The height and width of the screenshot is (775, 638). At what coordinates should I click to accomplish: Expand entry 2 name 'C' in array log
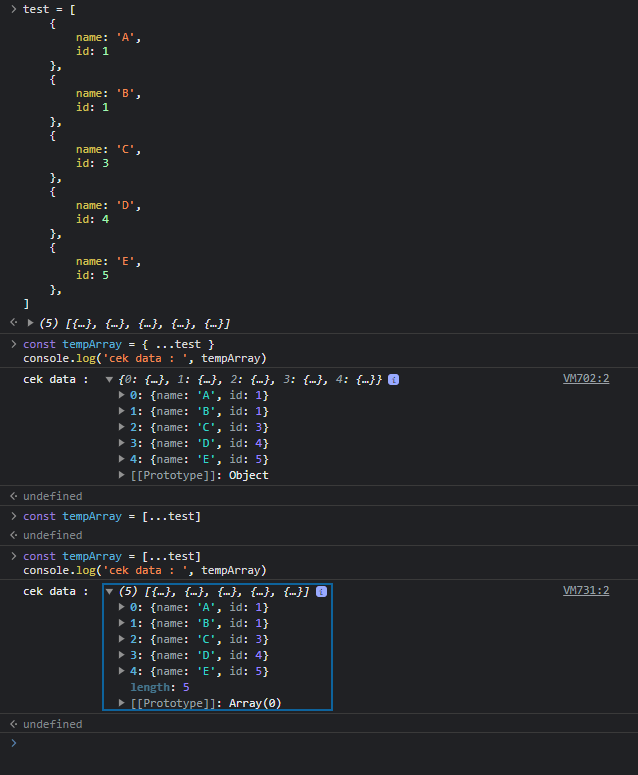pyautogui.click(x=122, y=639)
